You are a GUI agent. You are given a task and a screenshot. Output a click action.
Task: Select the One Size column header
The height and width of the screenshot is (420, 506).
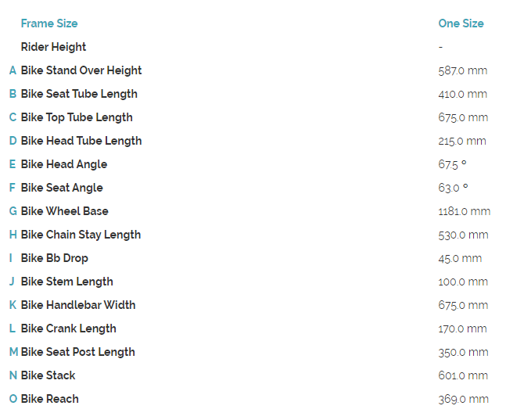[461, 23]
